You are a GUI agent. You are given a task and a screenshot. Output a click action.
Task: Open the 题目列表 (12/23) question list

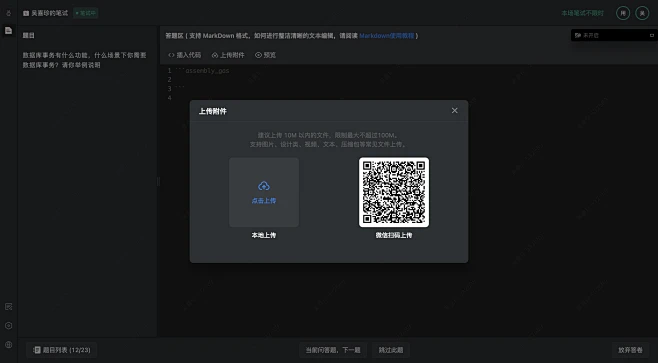pos(62,350)
